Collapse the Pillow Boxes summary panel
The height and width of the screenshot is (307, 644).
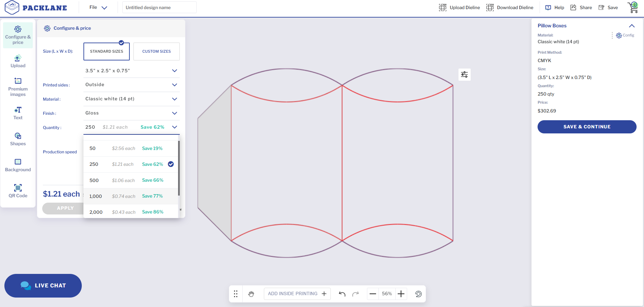632,26
